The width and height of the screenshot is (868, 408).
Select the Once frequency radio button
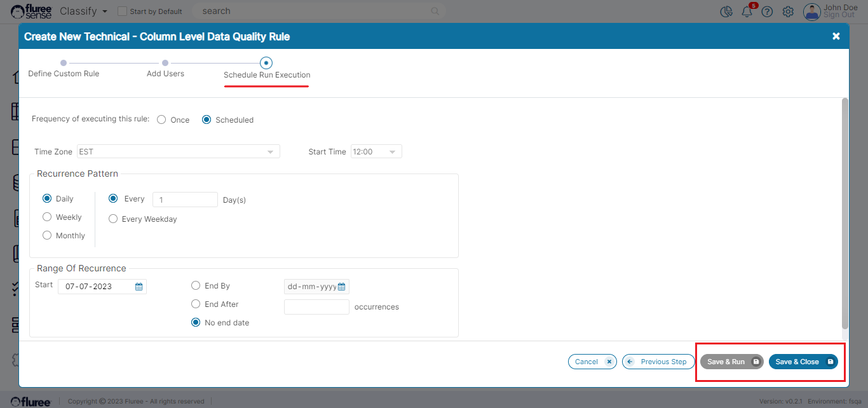pos(161,119)
